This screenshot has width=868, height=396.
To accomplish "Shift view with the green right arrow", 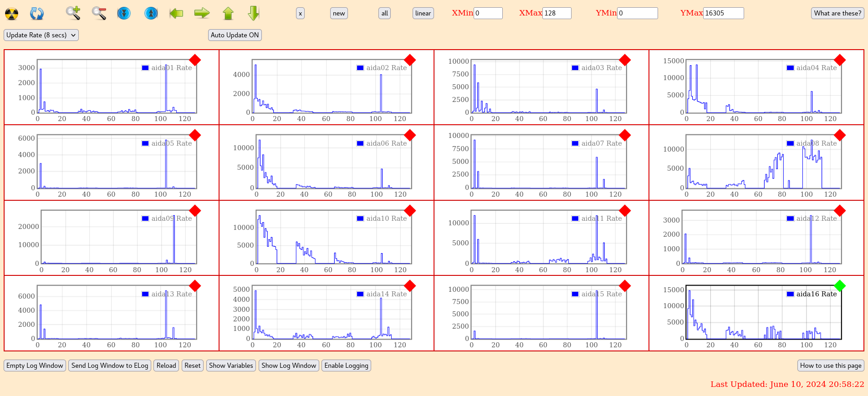I will 202,13.
